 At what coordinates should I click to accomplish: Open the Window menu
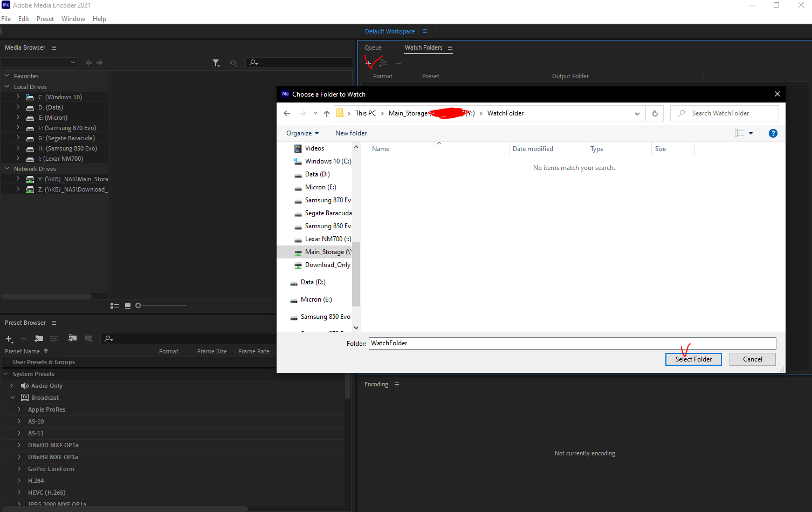[73, 19]
